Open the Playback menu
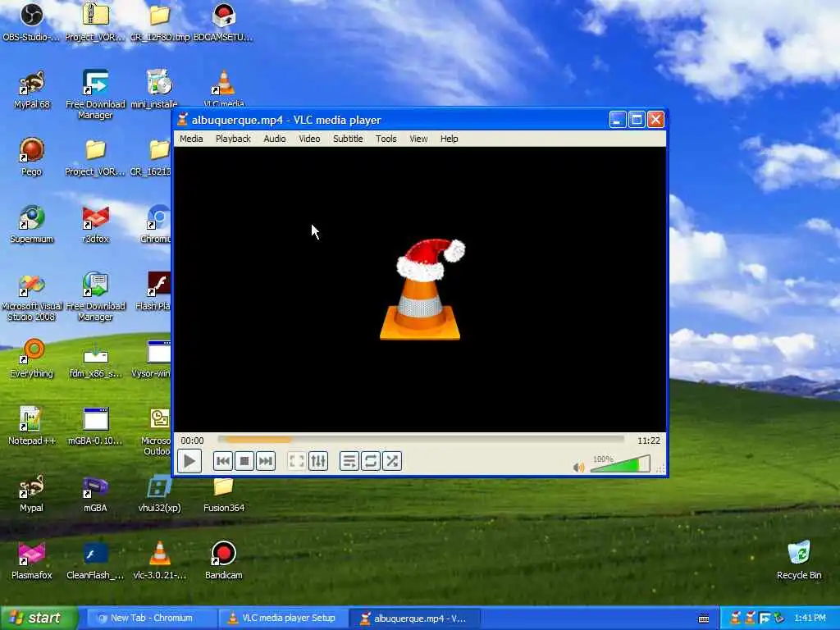Screen dimensions: 840x630 (x=233, y=139)
